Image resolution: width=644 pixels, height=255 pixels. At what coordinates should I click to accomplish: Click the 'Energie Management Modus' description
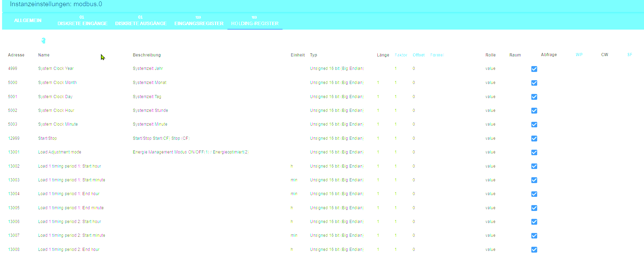pos(191,152)
